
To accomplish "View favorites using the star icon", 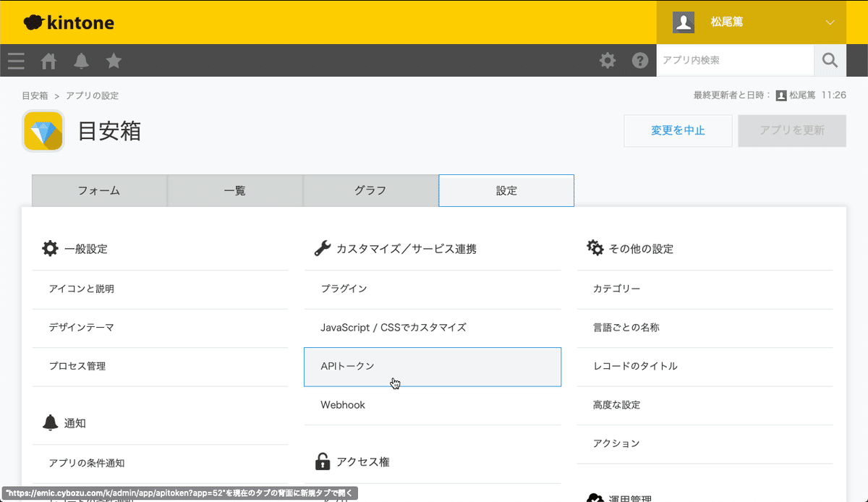I will pyautogui.click(x=114, y=61).
